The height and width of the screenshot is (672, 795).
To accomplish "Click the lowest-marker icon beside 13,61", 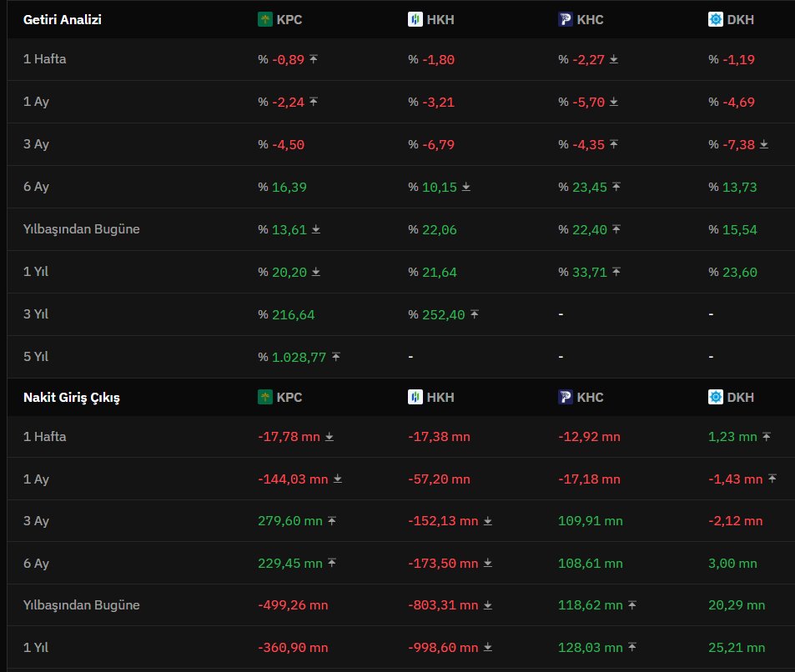I will point(316,229).
